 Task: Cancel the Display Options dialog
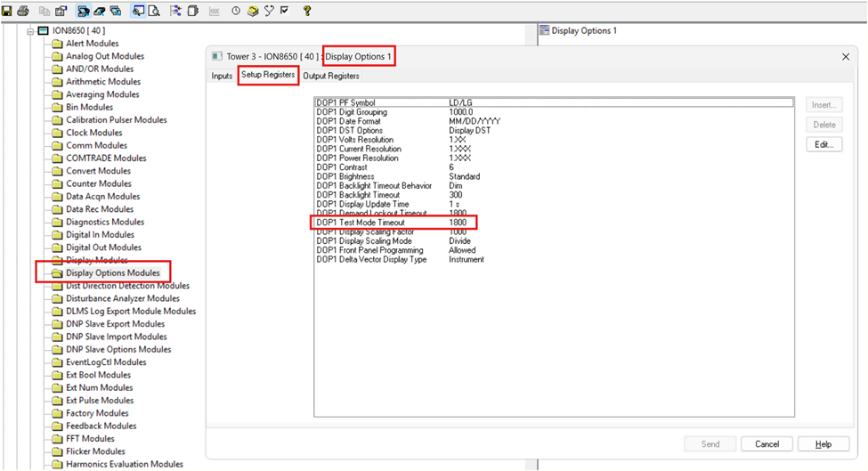pyautogui.click(x=767, y=444)
